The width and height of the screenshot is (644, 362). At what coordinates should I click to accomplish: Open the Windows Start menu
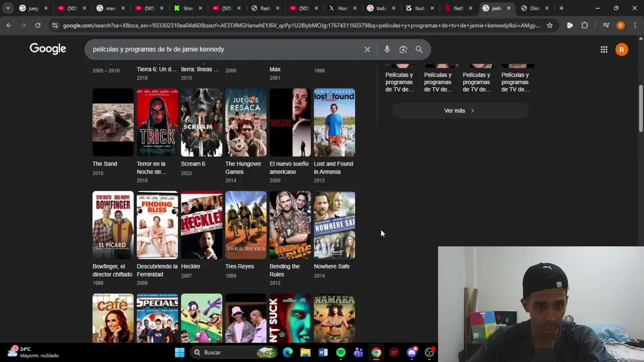coord(180,352)
